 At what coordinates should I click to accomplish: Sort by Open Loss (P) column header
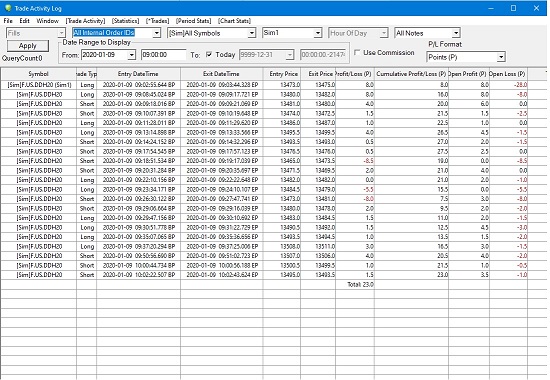click(x=508, y=74)
